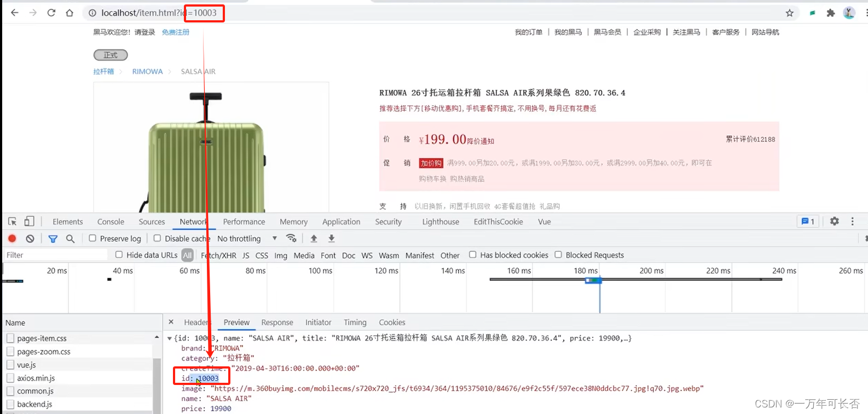Select the Cookies tab of request

[x=392, y=323]
